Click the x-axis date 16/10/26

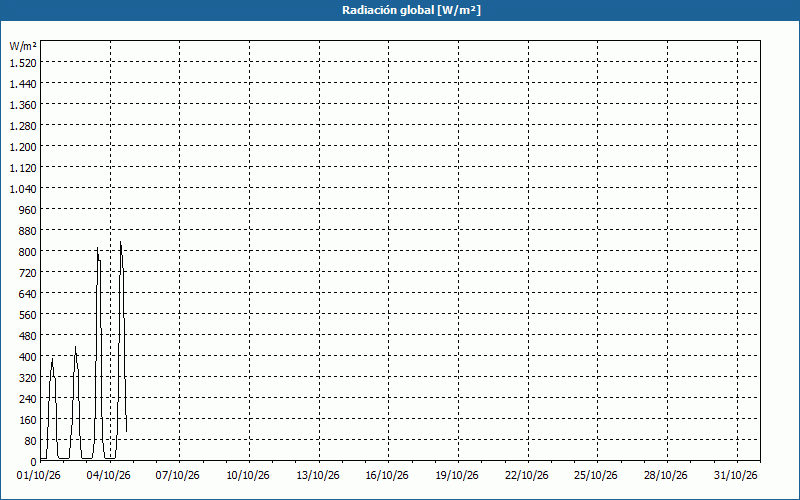coord(387,476)
